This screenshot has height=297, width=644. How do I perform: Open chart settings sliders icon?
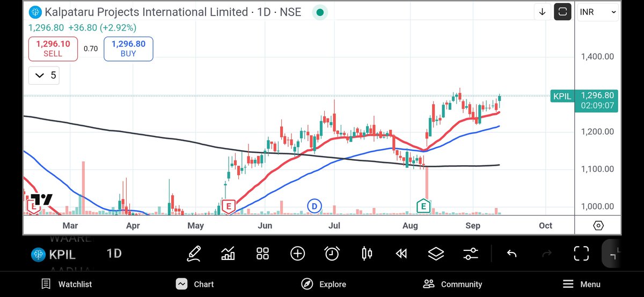click(x=471, y=253)
